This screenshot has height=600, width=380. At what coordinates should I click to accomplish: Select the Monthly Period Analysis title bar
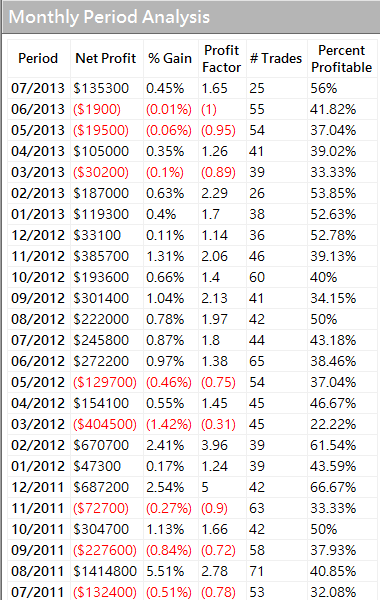click(191, 17)
